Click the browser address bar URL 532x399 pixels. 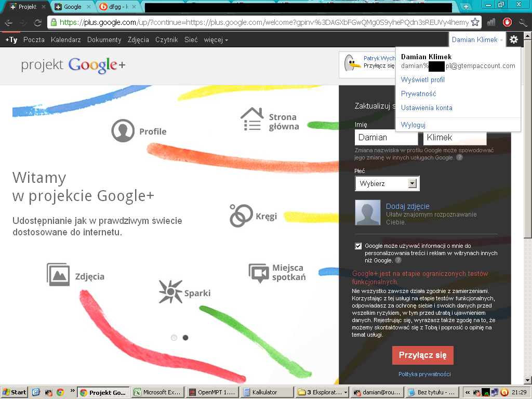(x=264, y=22)
